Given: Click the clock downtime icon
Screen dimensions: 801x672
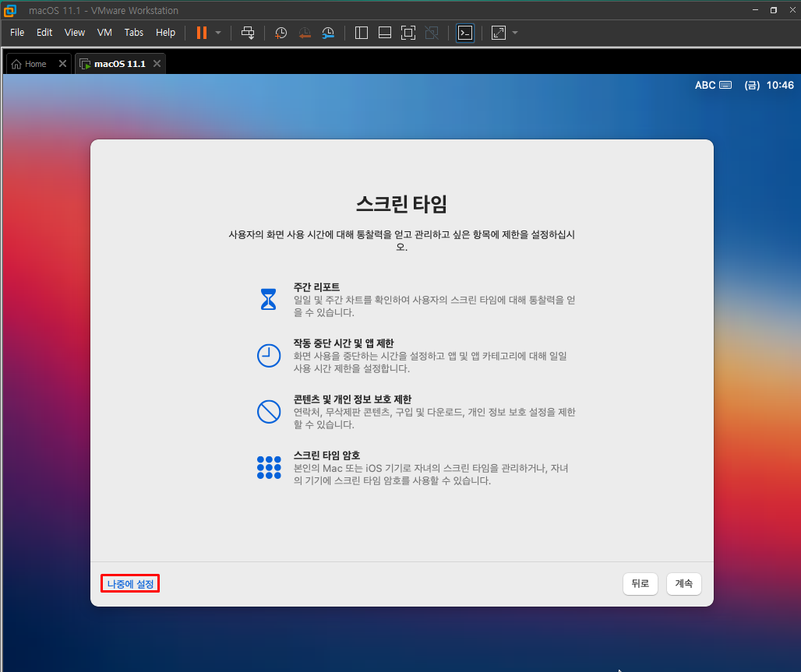Looking at the screenshot, I should [x=269, y=355].
